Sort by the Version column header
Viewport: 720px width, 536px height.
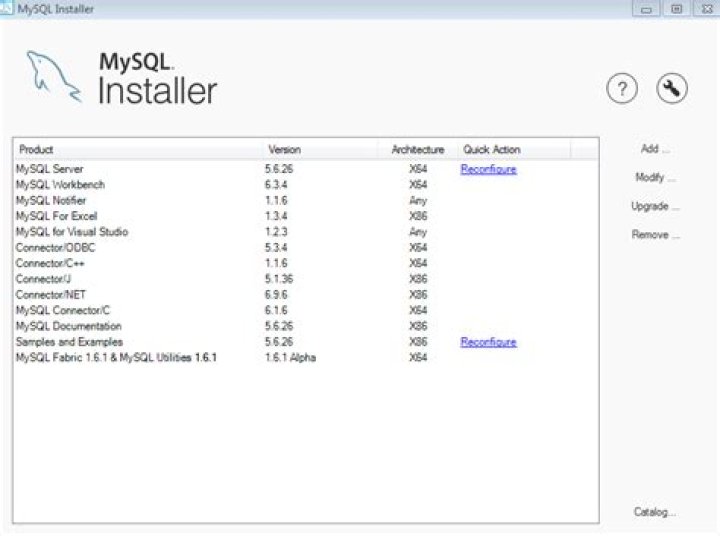pos(321,149)
